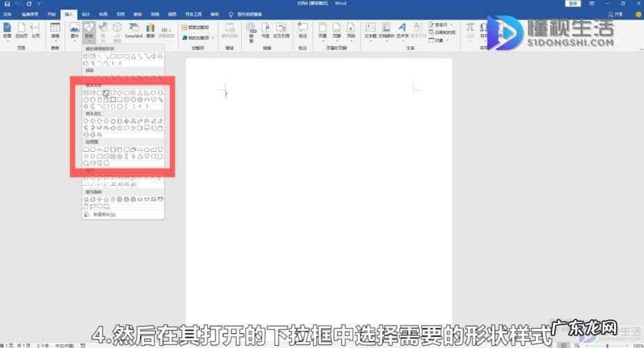Open the My Add-ins dropdown
The width and height of the screenshot is (644, 348).
(x=198, y=38)
